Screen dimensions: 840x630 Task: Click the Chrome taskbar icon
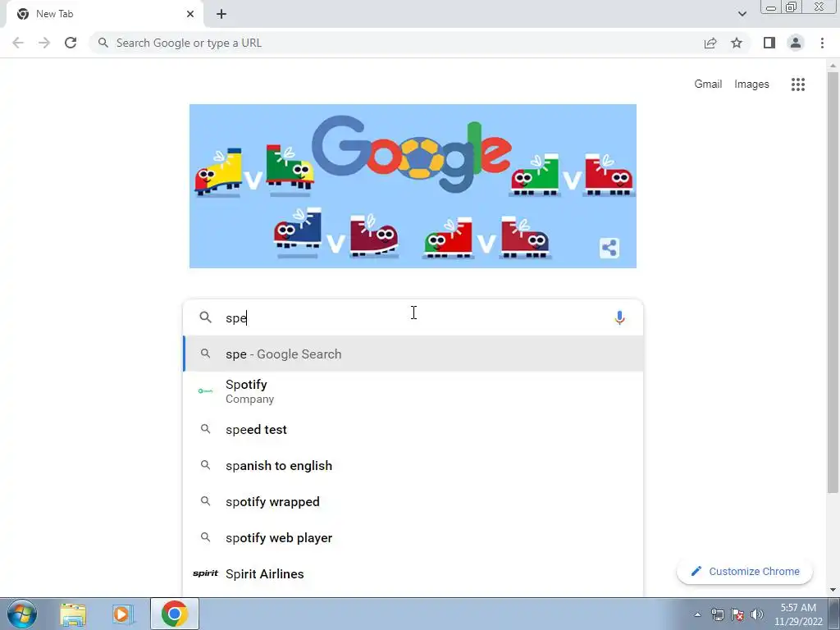tap(175, 614)
